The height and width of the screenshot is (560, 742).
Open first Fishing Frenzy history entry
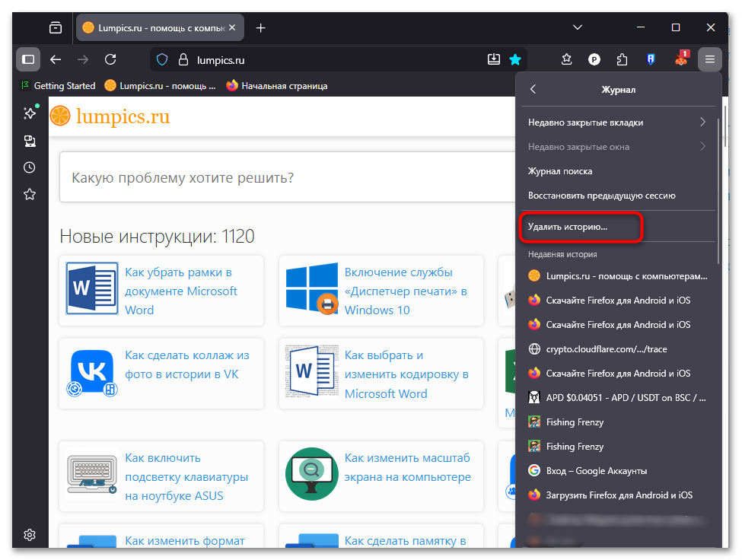(x=618, y=422)
